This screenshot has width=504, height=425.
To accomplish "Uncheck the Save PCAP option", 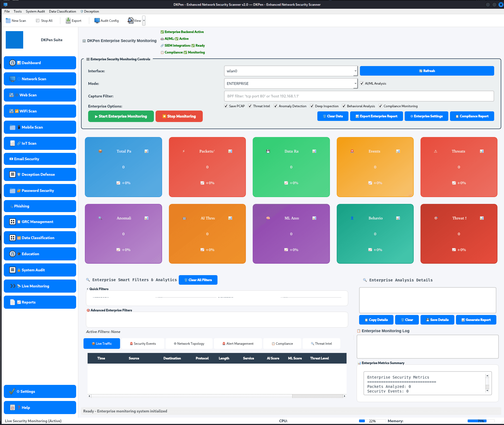I will pos(226,106).
